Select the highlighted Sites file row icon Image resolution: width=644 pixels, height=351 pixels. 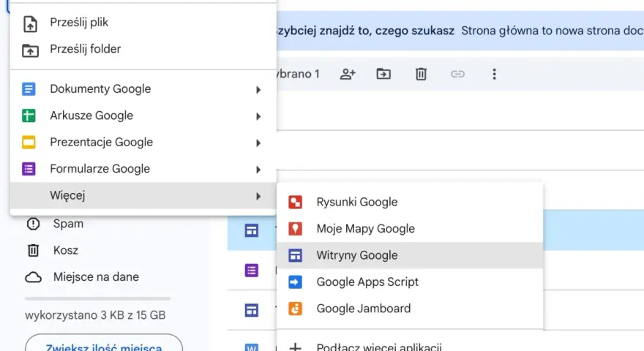252,230
